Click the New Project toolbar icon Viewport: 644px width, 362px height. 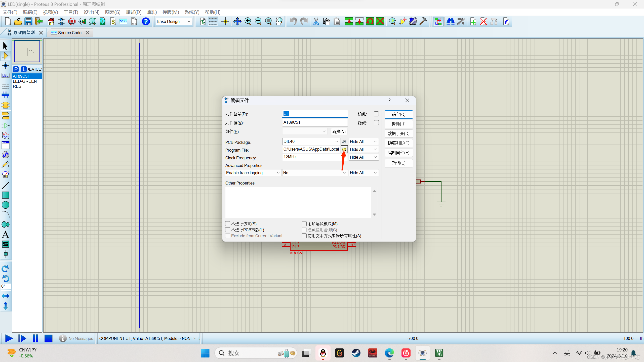8,21
